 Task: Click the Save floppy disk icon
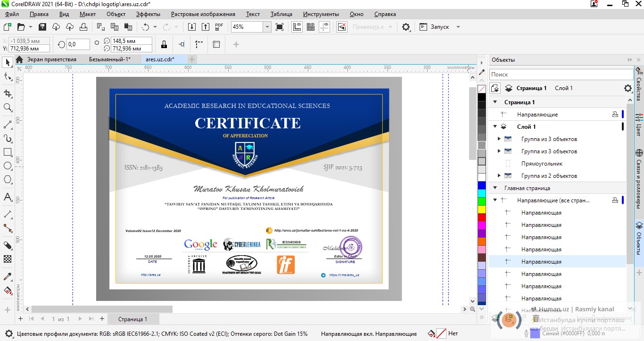pos(42,27)
